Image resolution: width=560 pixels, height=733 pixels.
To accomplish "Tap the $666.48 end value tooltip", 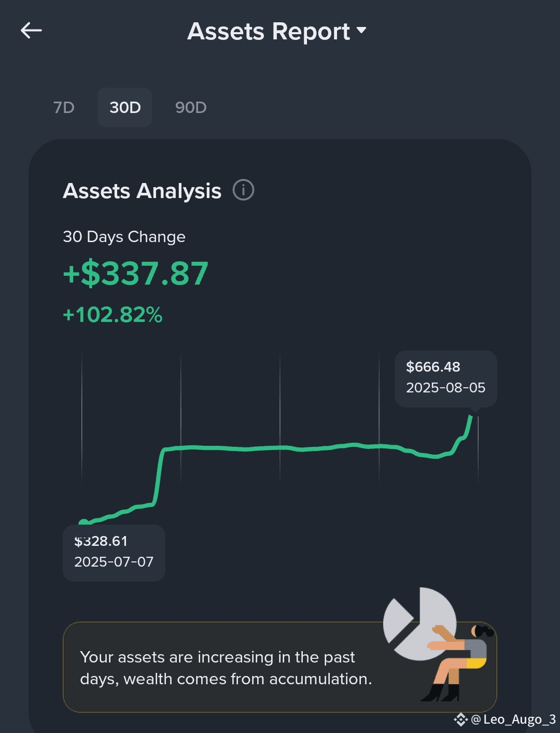I will [x=446, y=378].
